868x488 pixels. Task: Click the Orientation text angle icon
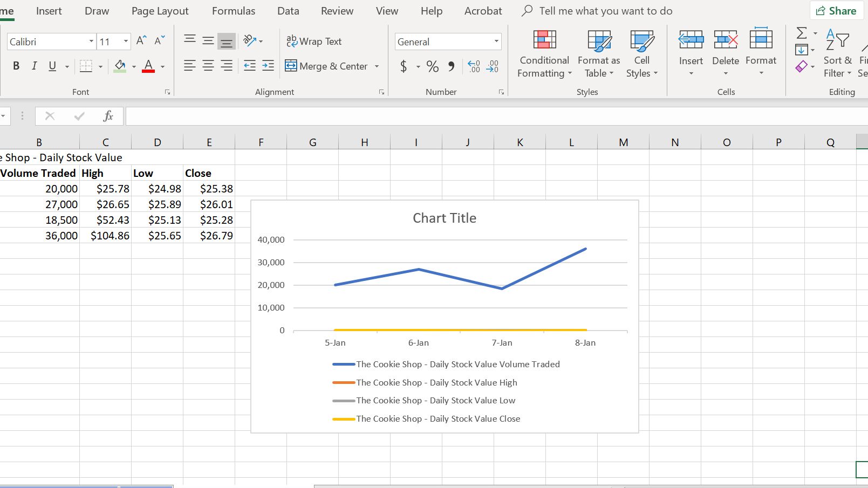(250, 40)
